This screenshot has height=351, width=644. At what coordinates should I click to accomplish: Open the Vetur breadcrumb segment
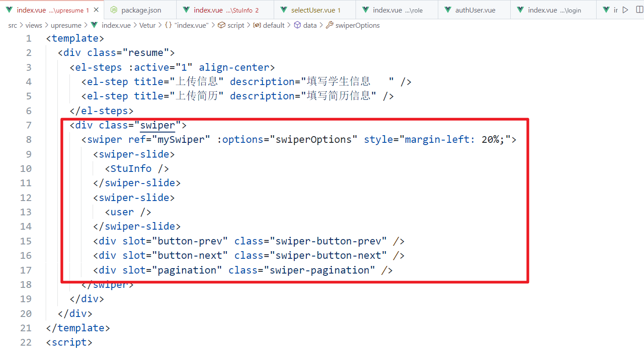148,26
